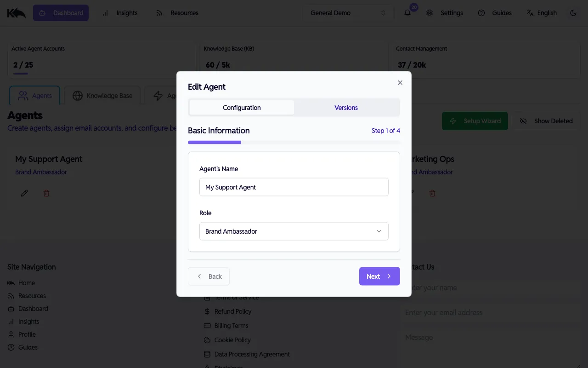The height and width of the screenshot is (368, 588).
Task: Delete My Support Agent with the trash icon
Action: 46,193
